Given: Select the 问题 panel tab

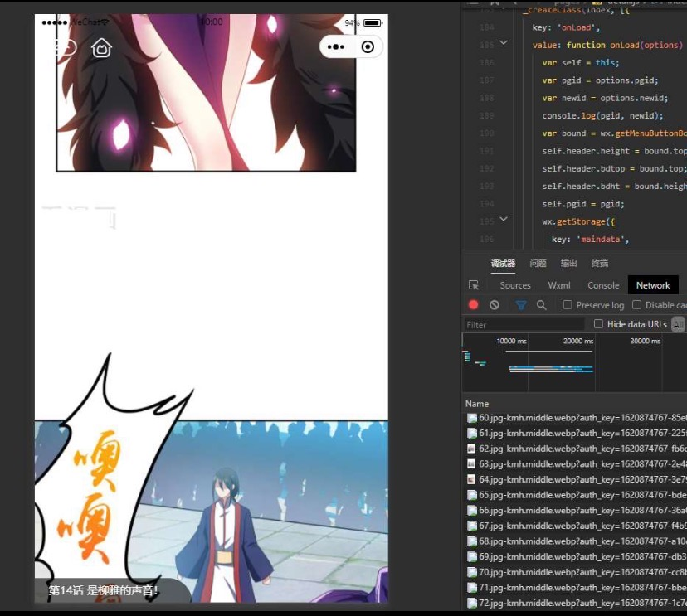Looking at the screenshot, I should pyautogui.click(x=538, y=263).
